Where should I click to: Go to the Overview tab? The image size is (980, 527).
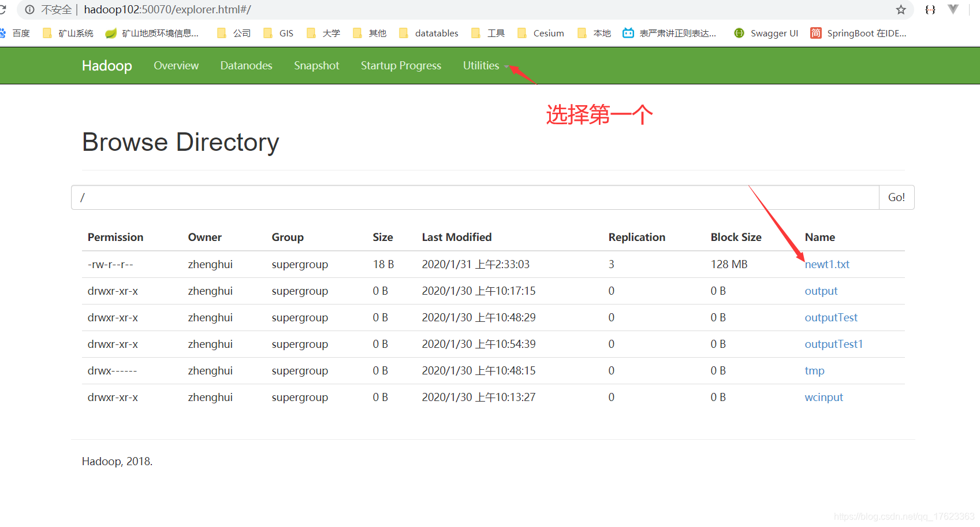point(176,66)
